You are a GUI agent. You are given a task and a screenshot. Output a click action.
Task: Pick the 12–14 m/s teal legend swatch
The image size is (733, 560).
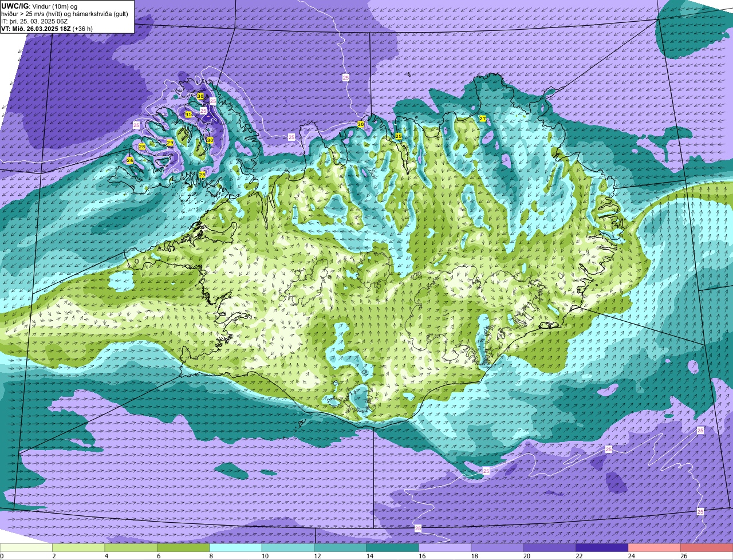(x=340, y=548)
